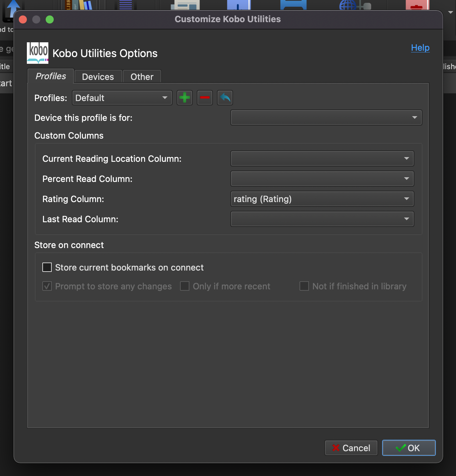
Task: Open the Rating Column dropdown
Action: 322,199
